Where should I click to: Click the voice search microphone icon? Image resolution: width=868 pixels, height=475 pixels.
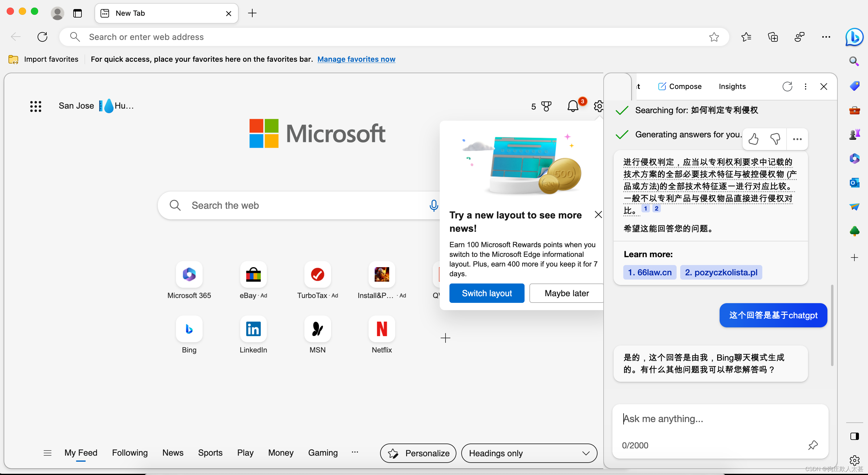(x=434, y=205)
